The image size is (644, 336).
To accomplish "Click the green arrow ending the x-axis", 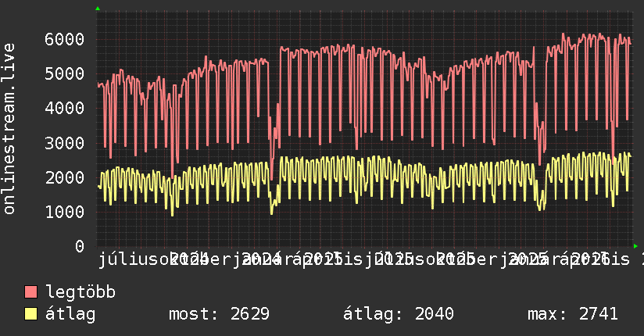I will pos(635,246).
